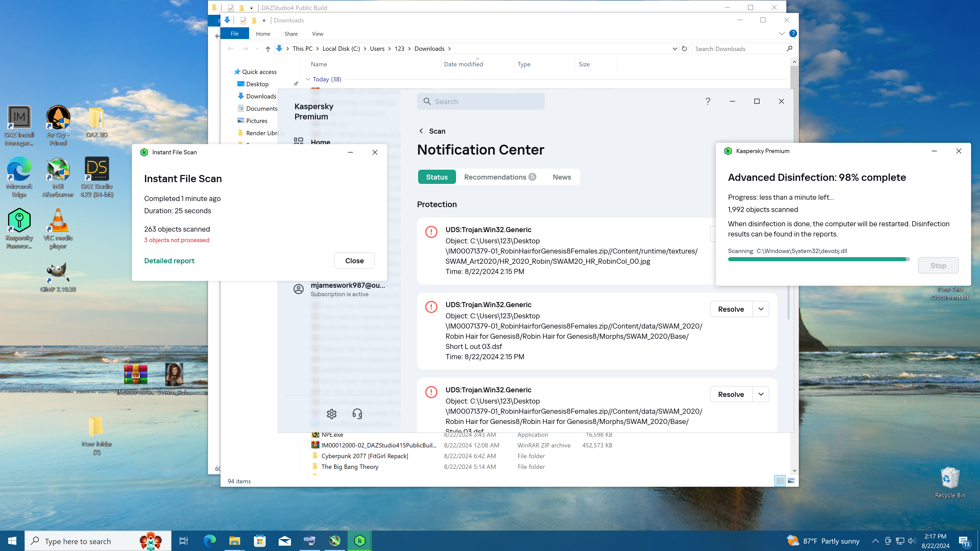Click the Kaspersky Search field
980x551 pixels.
481,102
